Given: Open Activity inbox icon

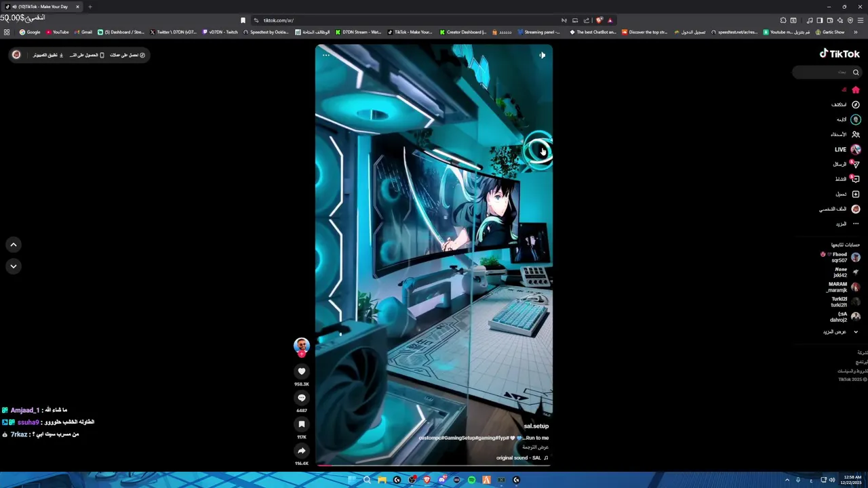Looking at the screenshot, I should point(856,179).
